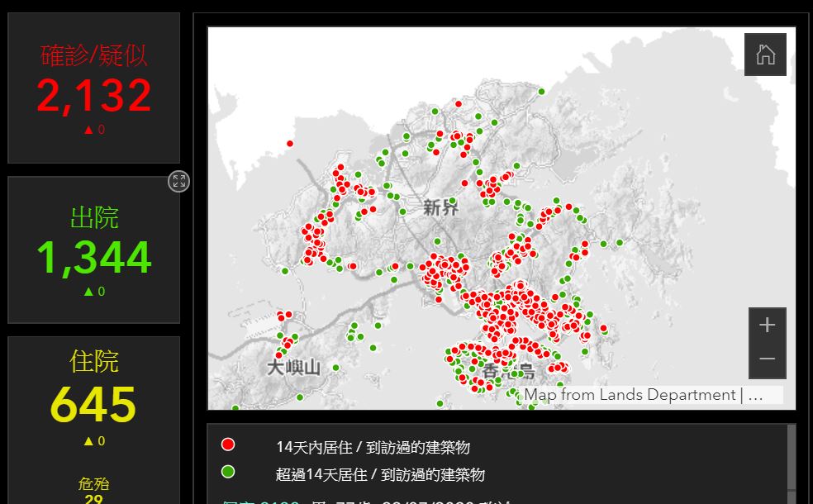813x504 pixels.
Task: Click the legend panel scrollbar
Action: coord(792,456)
